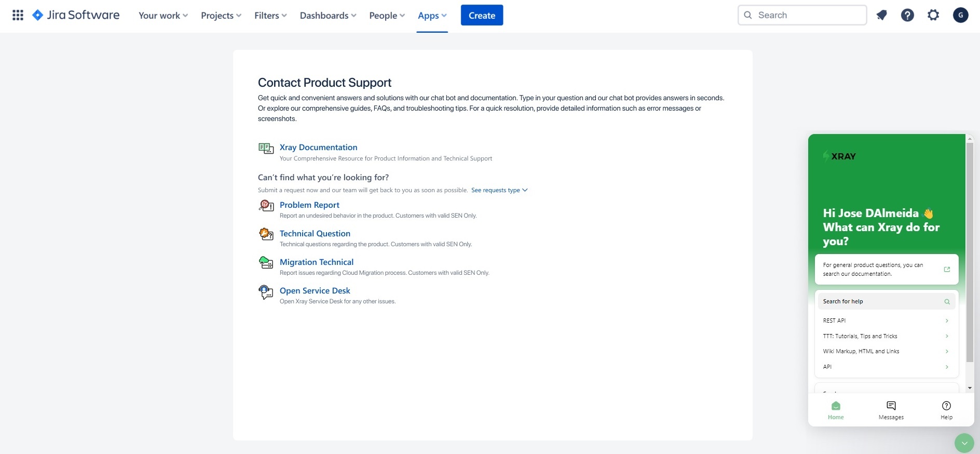Click the Contact Product Support heading
Screen dimensions: 980x454
coord(324,83)
